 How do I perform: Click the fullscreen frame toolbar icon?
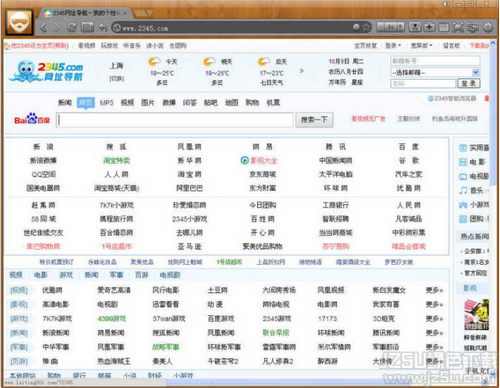point(458,27)
